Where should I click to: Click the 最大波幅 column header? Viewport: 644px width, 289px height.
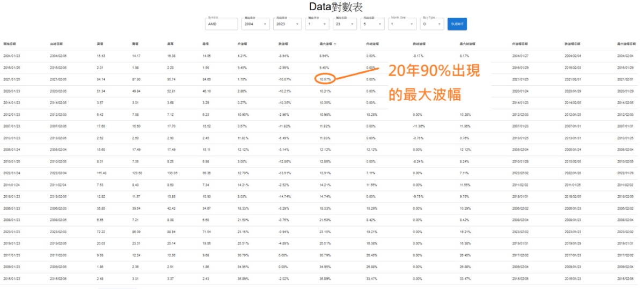tap(324, 44)
